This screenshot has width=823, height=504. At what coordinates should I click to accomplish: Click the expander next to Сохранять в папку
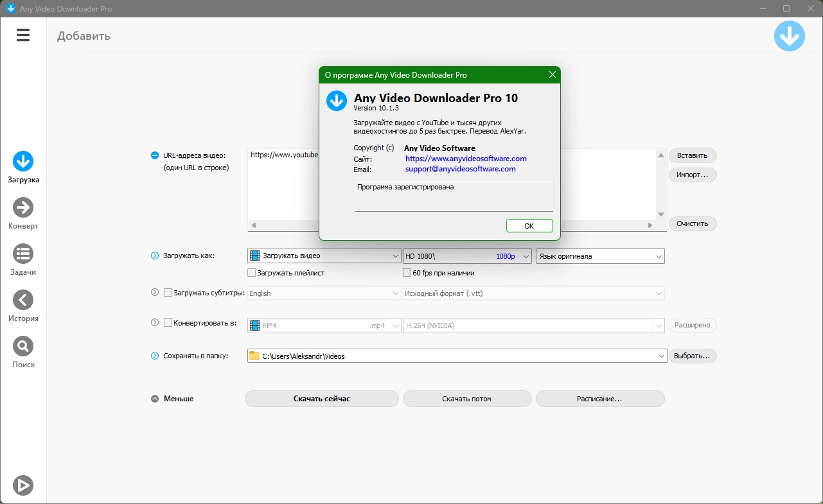point(155,356)
